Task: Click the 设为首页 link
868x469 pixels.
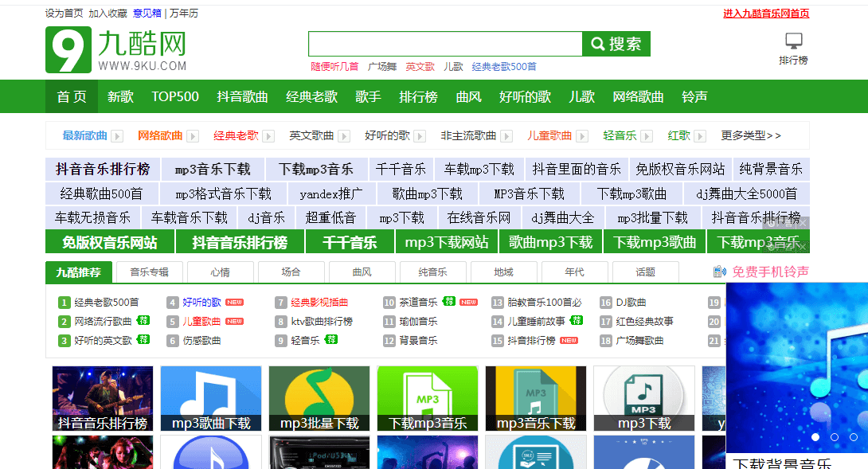Action: tap(63, 12)
